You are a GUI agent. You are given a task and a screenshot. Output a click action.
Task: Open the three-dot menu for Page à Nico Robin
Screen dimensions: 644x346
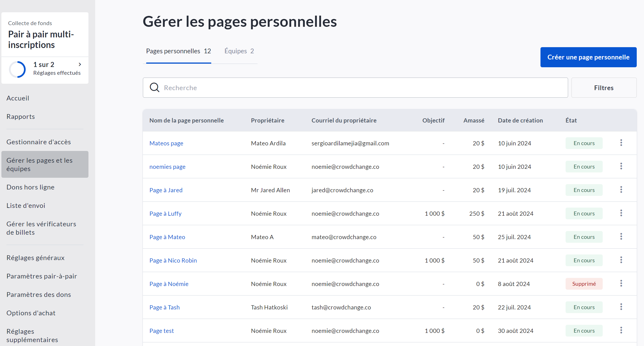tap(621, 260)
